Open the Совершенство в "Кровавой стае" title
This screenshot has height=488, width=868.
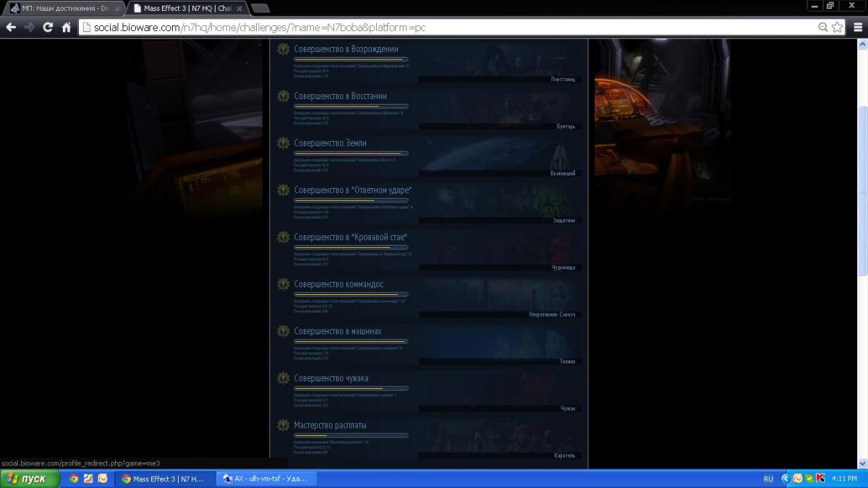coord(351,237)
